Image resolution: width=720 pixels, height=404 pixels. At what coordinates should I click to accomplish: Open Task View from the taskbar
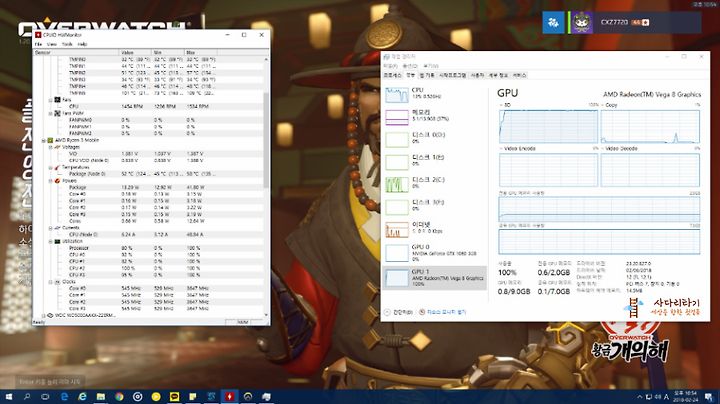(x=45, y=397)
